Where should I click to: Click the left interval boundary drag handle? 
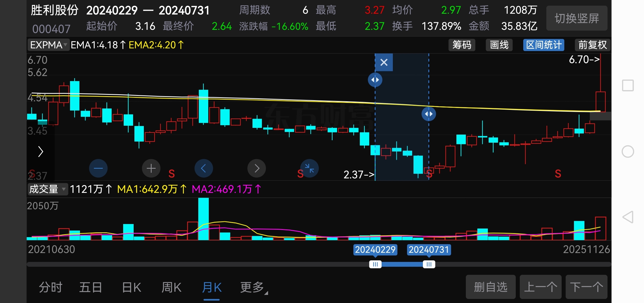pos(375,80)
